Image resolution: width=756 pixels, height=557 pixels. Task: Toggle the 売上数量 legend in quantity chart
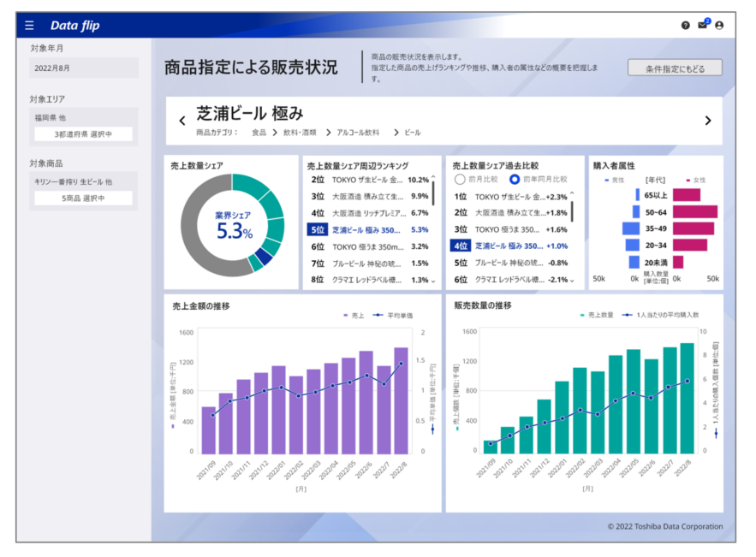tap(597, 315)
